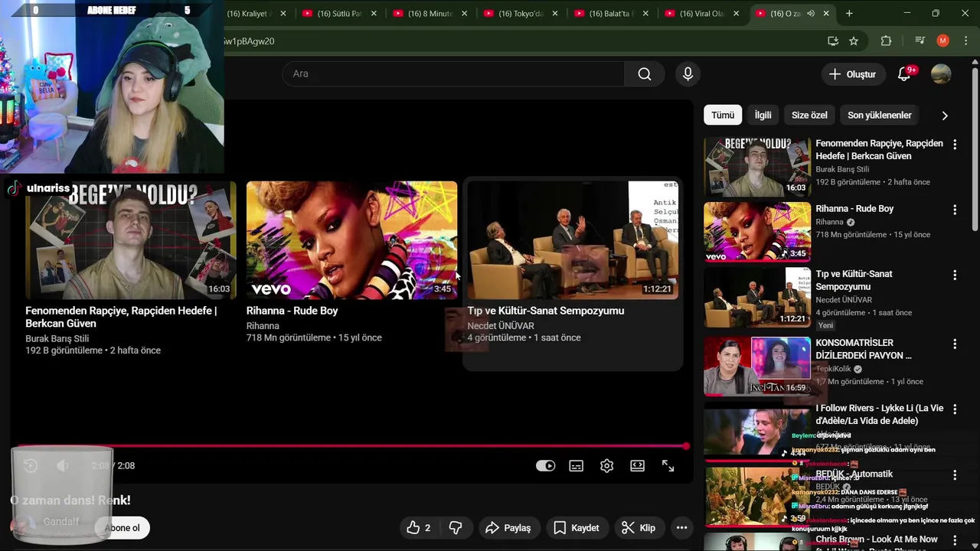
Task: Click the progress bar scrubber handle
Action: (686, 446)
